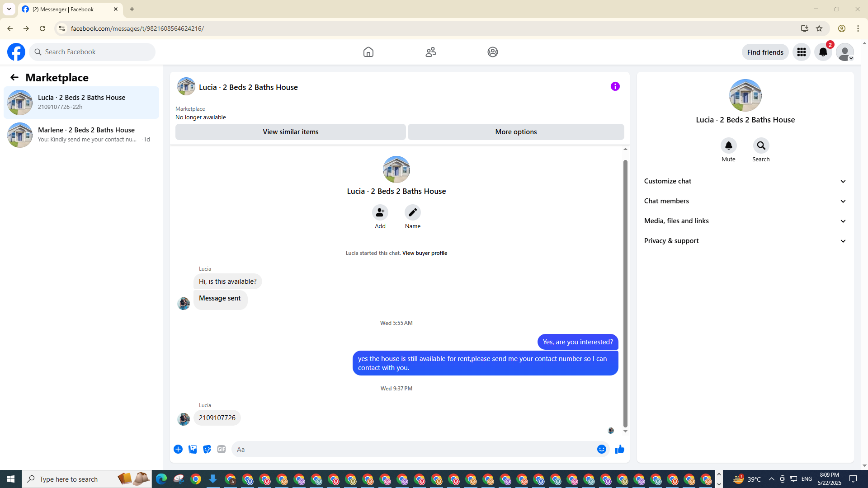Search in conversation magnifier icon
The height and width of the screenshot is (488, 868).
[761, 145]
